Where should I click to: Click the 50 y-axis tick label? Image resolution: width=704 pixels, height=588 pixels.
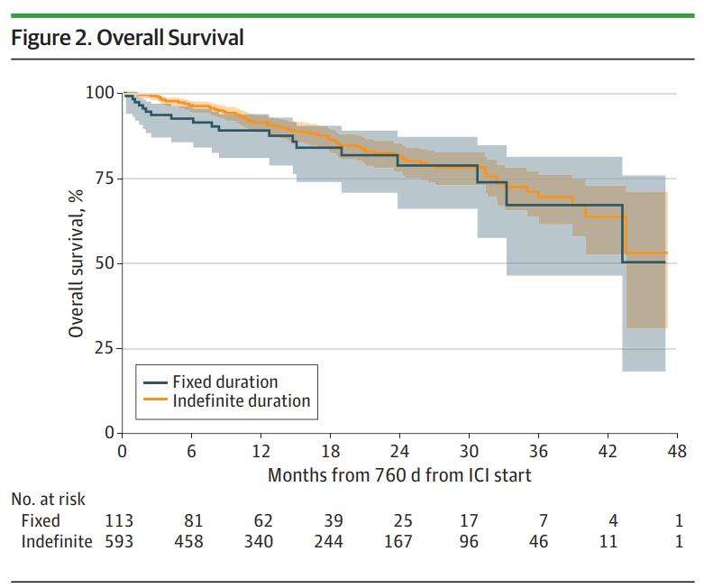tap(104, 263)
